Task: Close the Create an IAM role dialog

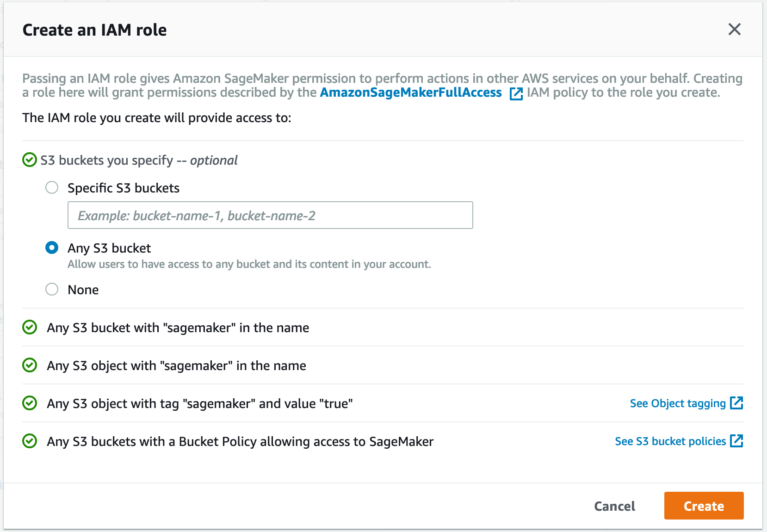Action: (734, 30)
